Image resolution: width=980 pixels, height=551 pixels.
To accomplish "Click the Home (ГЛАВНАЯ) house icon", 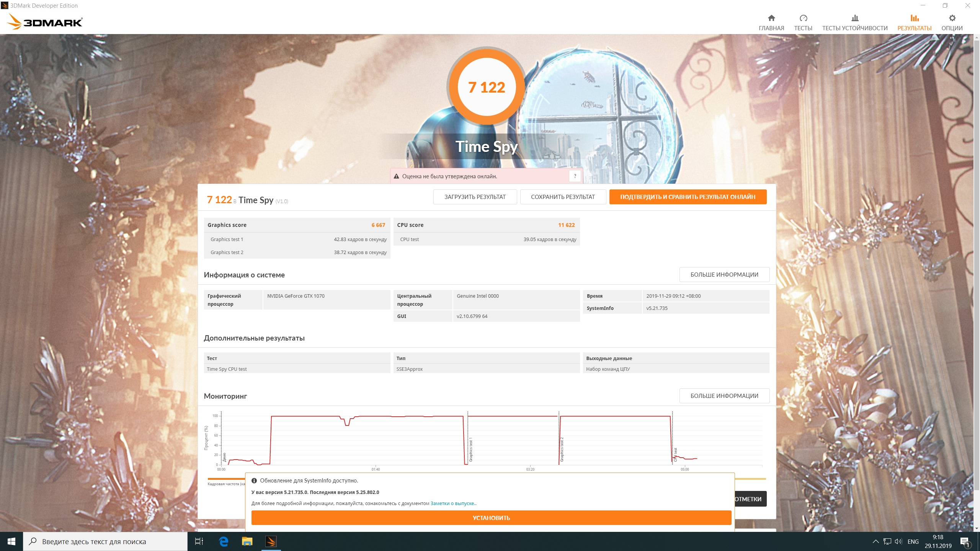I will (771, 18).
